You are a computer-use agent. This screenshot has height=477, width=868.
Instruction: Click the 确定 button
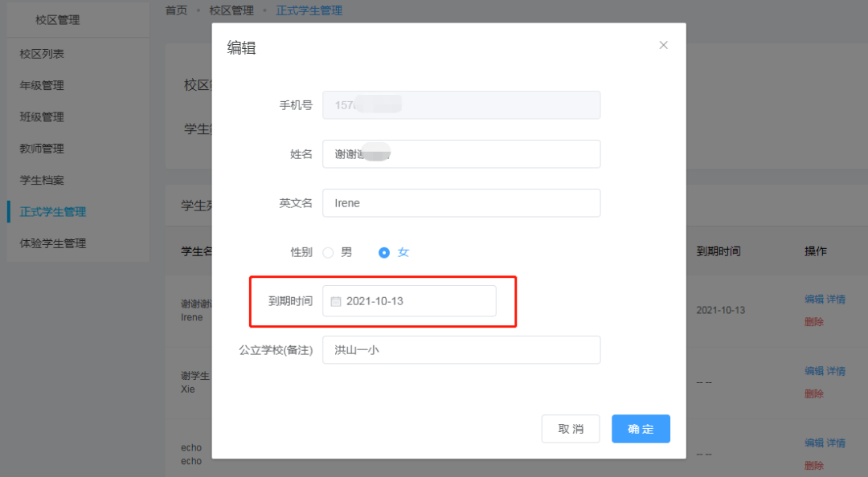coord(641,429)
